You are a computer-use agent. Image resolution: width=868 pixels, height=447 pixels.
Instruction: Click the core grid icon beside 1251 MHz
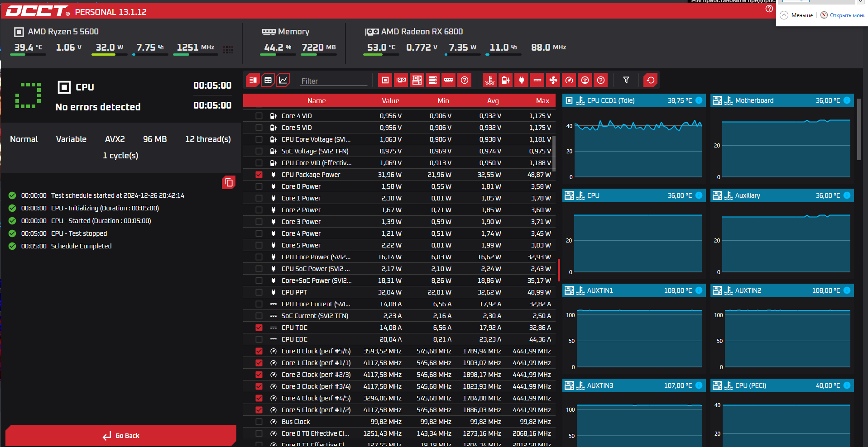(228, 49)
